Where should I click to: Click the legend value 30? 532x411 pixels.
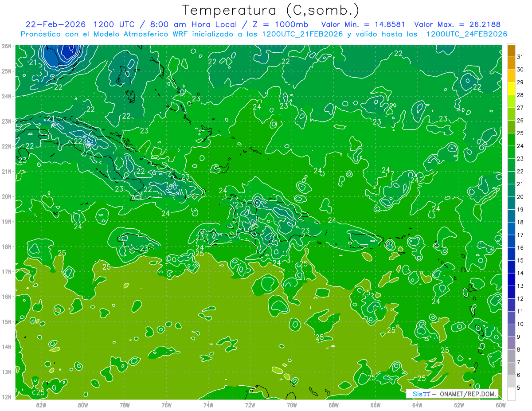click(520, 70)
